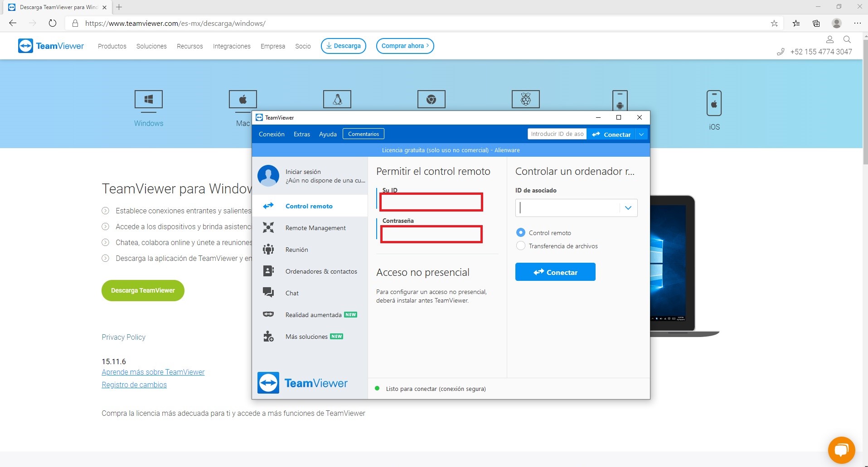The image size is (868, 467).
Task: Select the Chrome OS platform icon
Action: pyautogui.click(x=432, y=99)
